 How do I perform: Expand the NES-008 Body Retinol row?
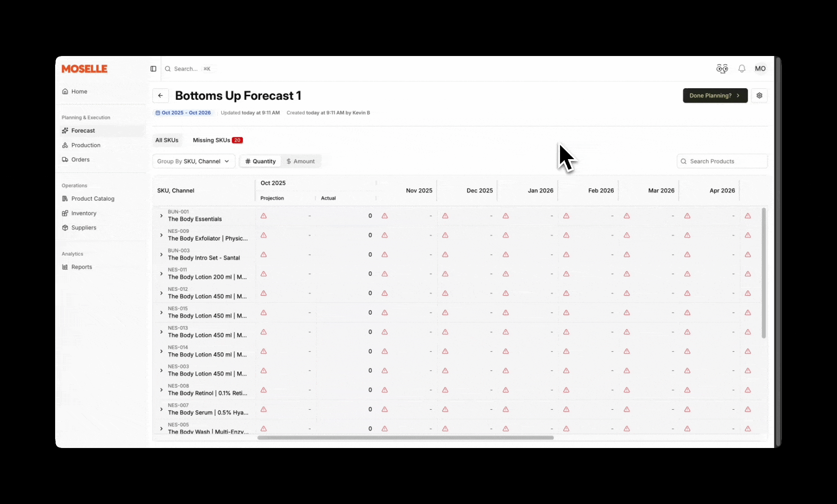point(161,390)
